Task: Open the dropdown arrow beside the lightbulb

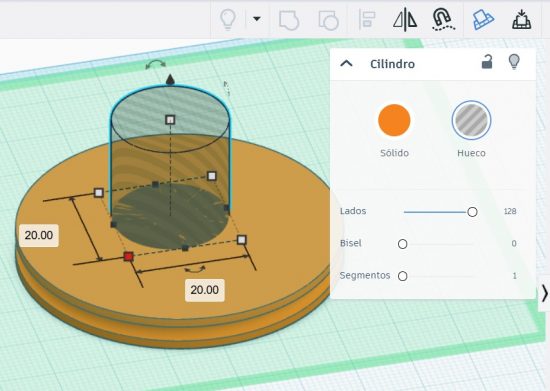Action: coord(257,19)
